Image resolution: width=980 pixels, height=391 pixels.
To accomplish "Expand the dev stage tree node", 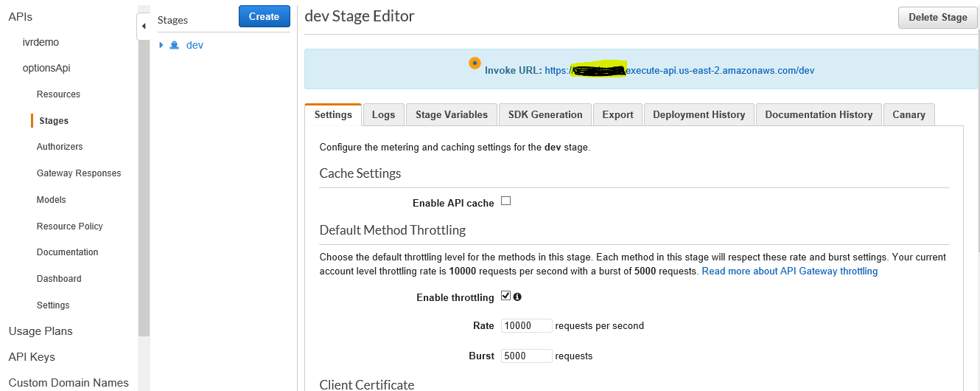I will [x=161, y=45].
